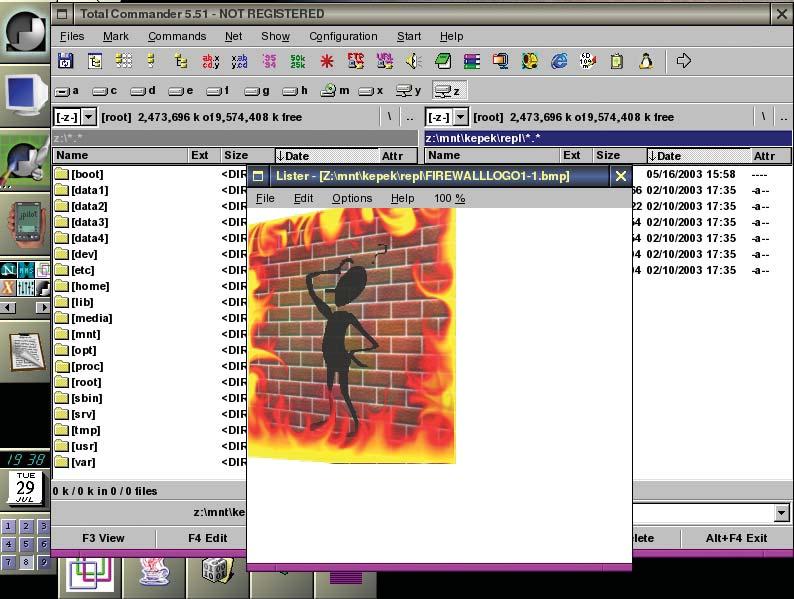Click the firewall logo image in Lister
The width and height of the screenshot is (794, 599).
pyautogui.click(x=352, y=336)
